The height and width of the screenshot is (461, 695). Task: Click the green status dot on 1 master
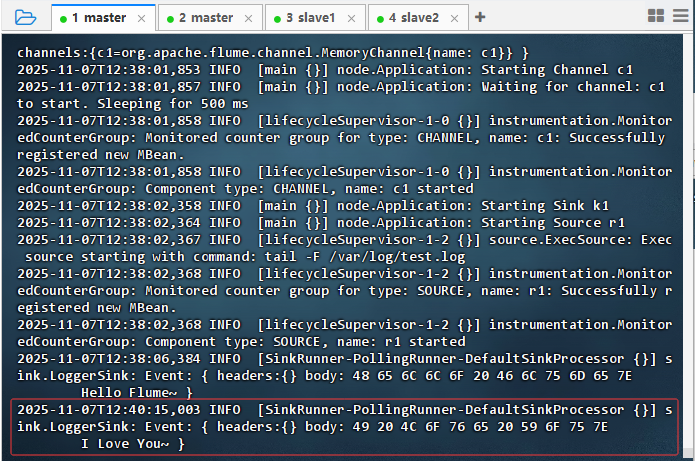63,19
